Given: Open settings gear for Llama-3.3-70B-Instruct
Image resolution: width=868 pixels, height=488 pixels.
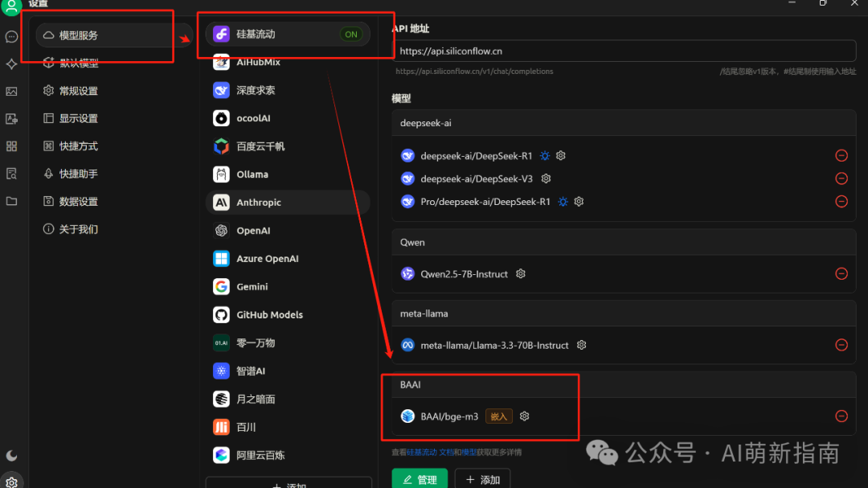Looking at the screenshot, I should pyautogui.click(x=581, y=345).
